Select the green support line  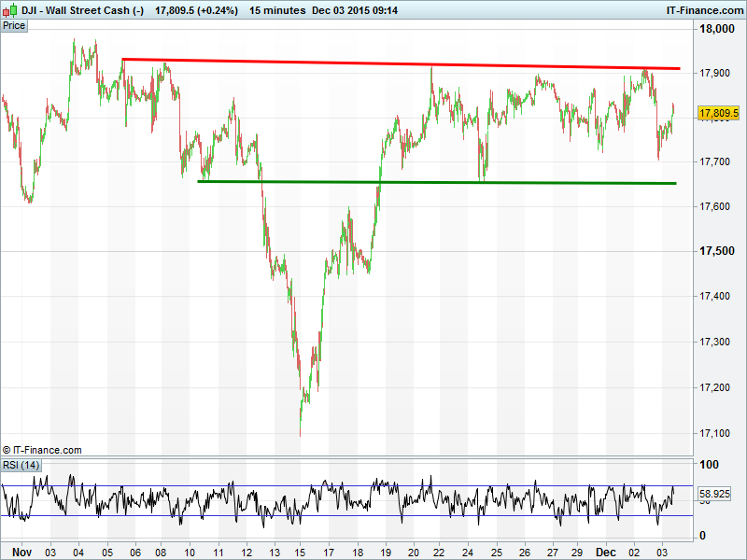(437, 182)
